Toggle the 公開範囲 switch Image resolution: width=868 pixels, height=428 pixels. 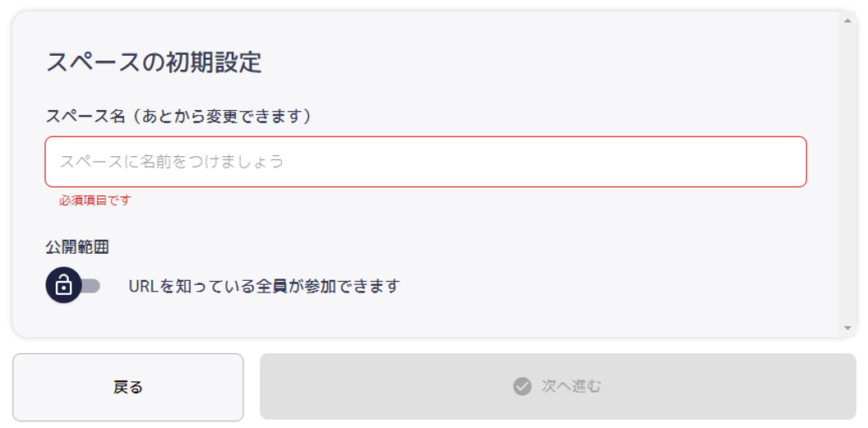point(72,286)
